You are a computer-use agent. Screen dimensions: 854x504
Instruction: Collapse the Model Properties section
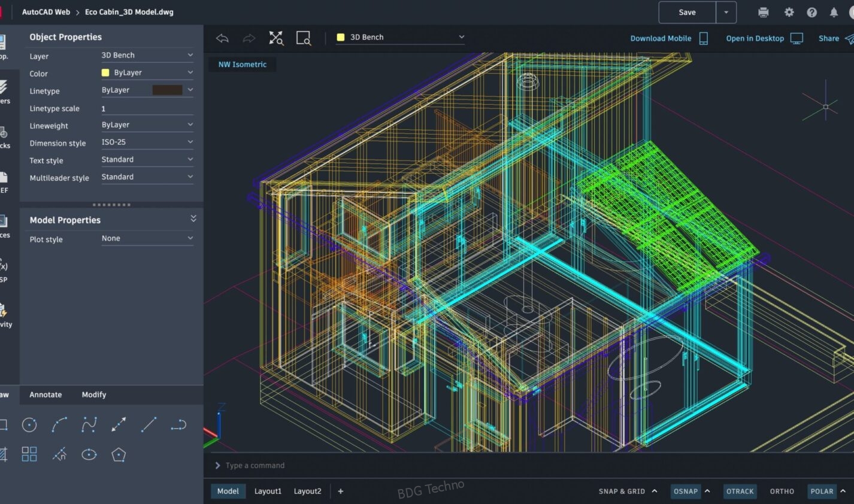tap(193, 219)
